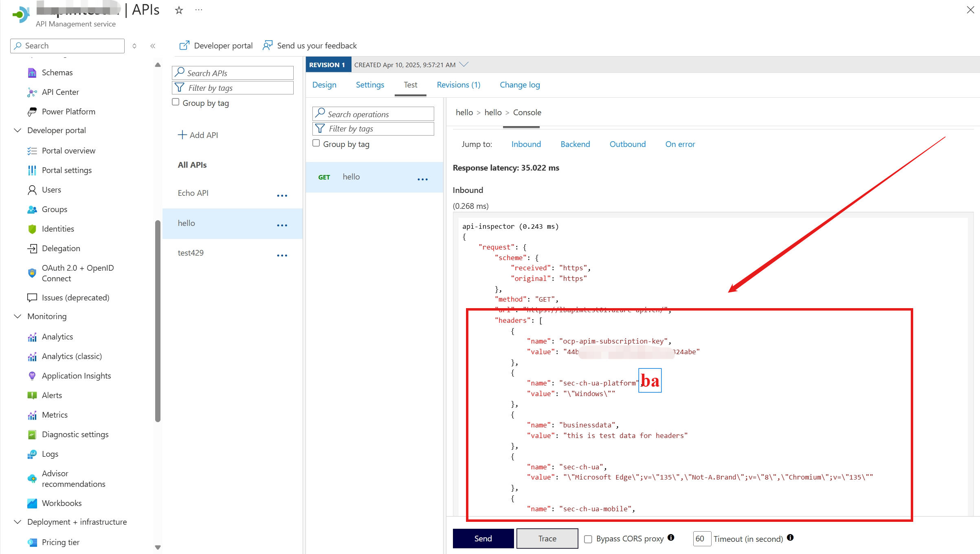Open Developer portal external link icon
980x554 pixels.
(184, 46)
